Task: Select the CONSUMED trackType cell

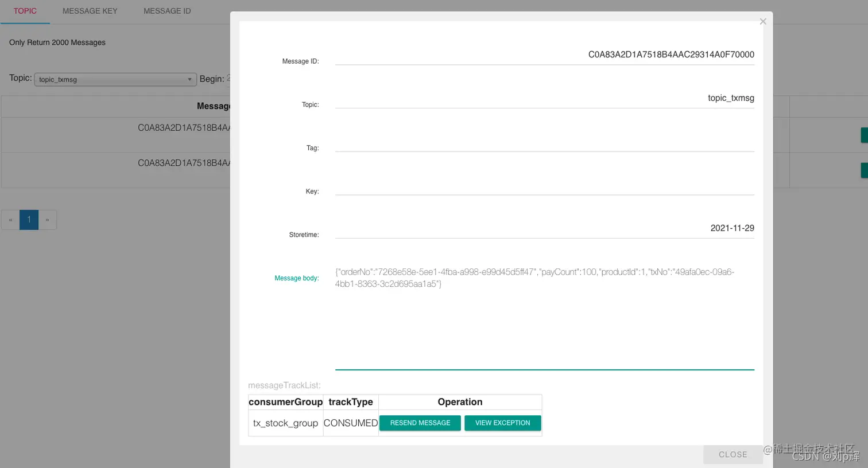Action: pos(351,423)
